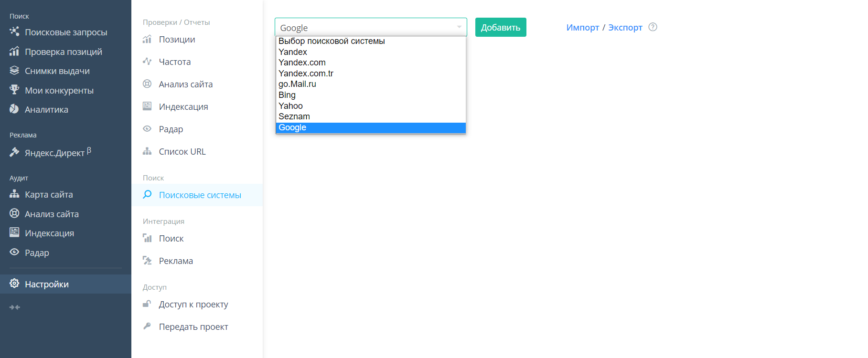Click the Частота pulse icon
The width and height of the screenshot is (868, 358).
[x=147, y=61]
